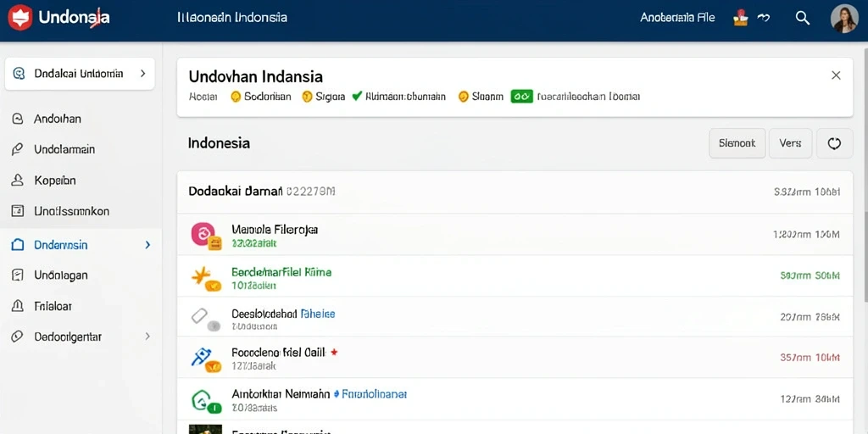Click the red shield Undonesia logo
This screenshot has width=868, height=434.
20,18
